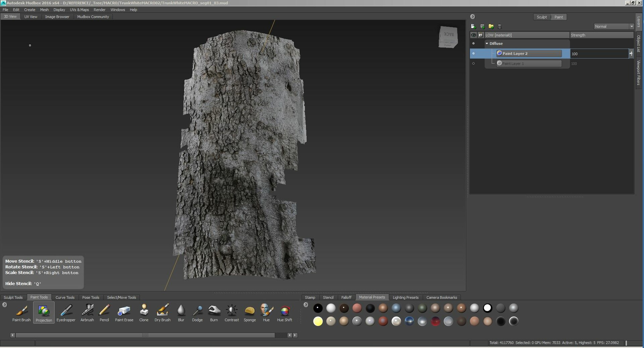644x348 pixels.
Task: Select the Eyedropper tool
Action: coord(66,312)
